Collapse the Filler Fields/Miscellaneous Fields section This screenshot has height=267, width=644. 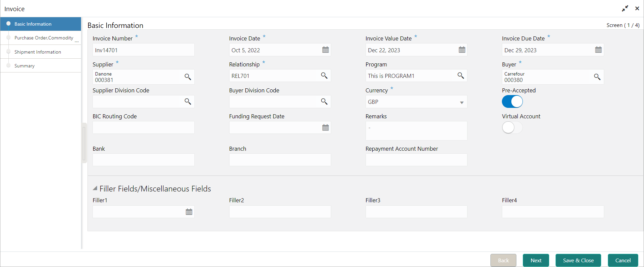click(x=95, y=188)
